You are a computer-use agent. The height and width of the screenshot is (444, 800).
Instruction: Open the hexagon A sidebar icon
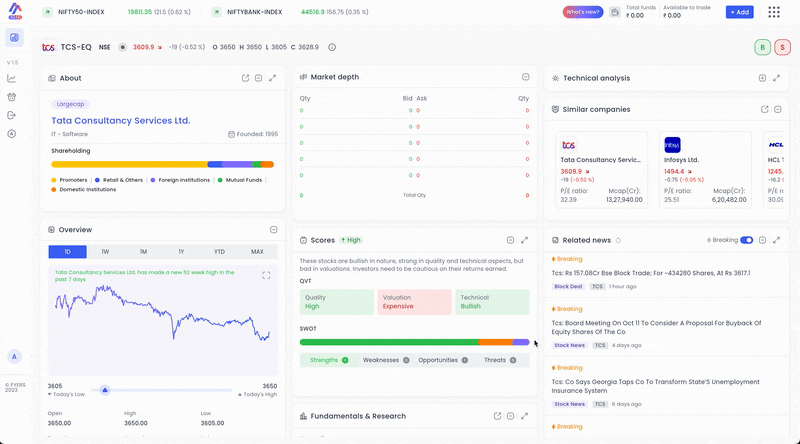(x=12, y=134)
